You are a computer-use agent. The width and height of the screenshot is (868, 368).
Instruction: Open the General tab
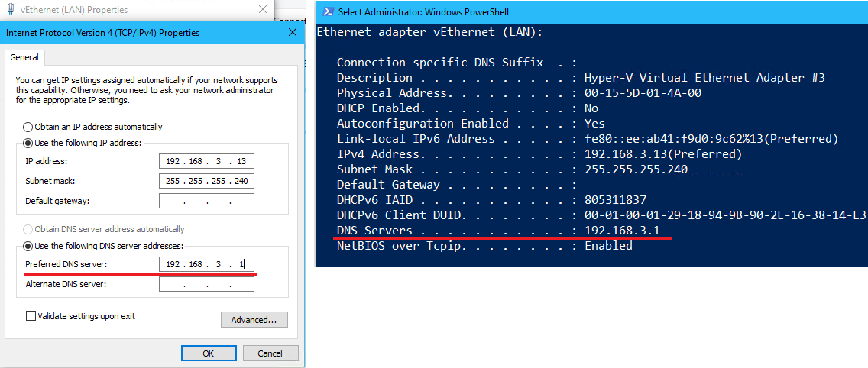tap(24, 57)
